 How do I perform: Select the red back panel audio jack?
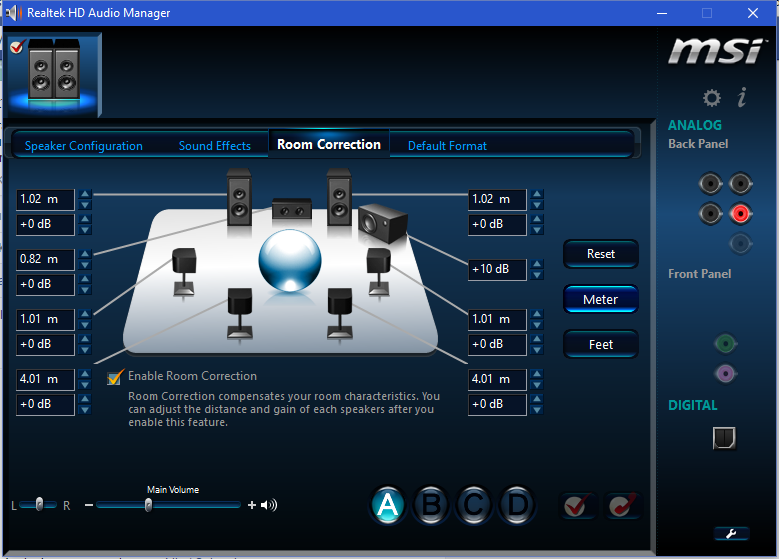(740, 212)
